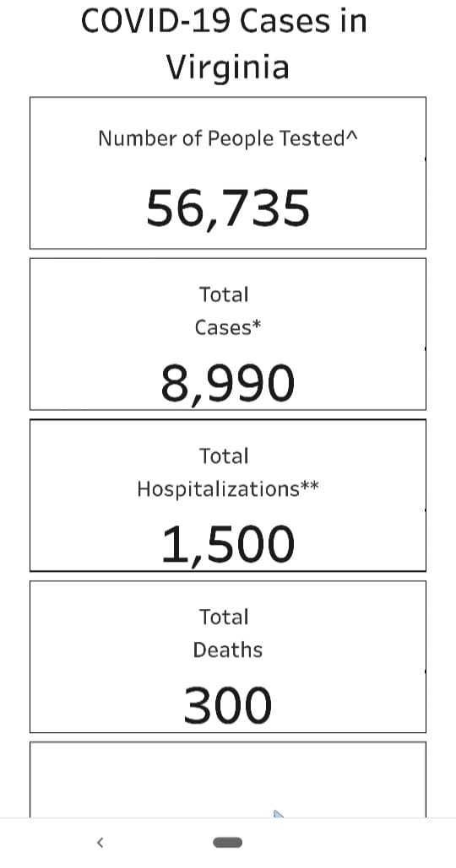Tap the Android back chevron

point(100,843)
